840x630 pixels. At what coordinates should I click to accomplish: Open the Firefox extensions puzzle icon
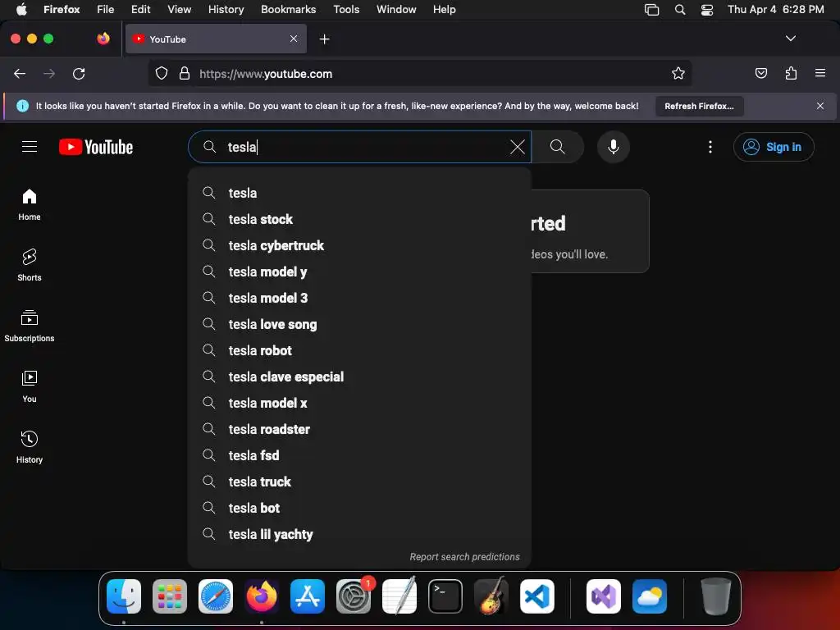[x=791, y=73]
